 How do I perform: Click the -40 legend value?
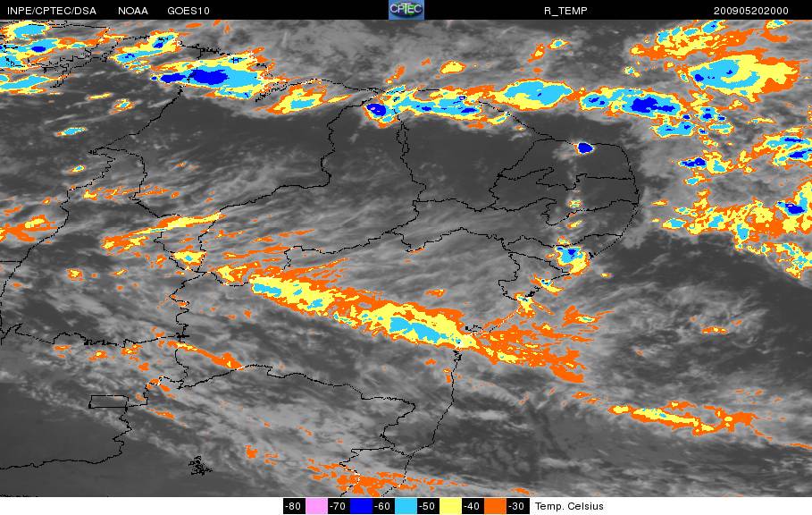coord(473,506)
